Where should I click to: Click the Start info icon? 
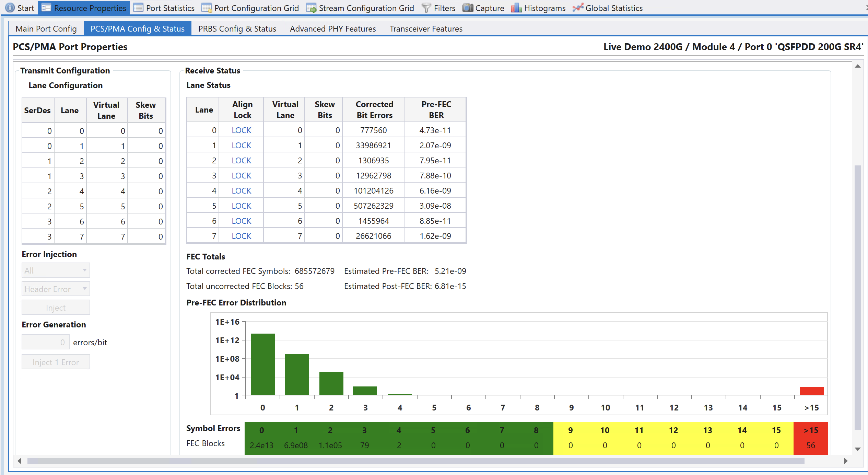pyautogui.click(x=10, y=8)
